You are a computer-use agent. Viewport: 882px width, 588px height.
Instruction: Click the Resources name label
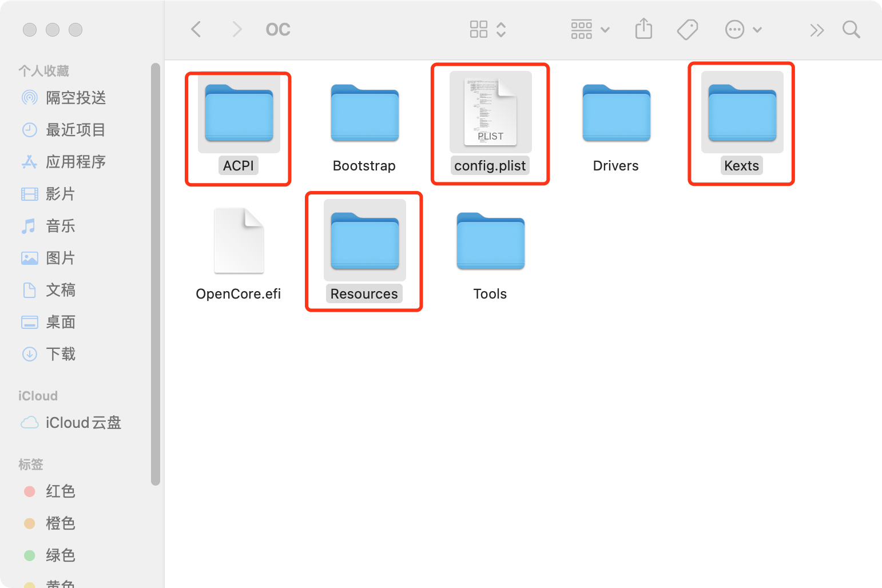coord(364,294)
